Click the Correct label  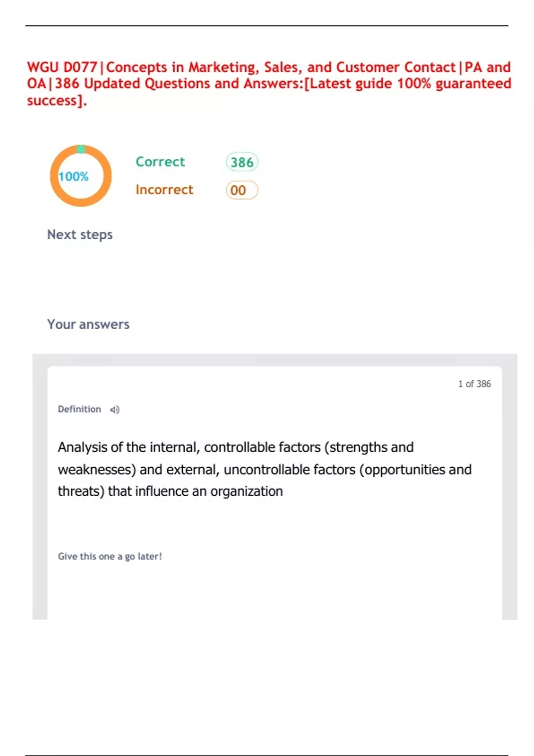[160, 162]
